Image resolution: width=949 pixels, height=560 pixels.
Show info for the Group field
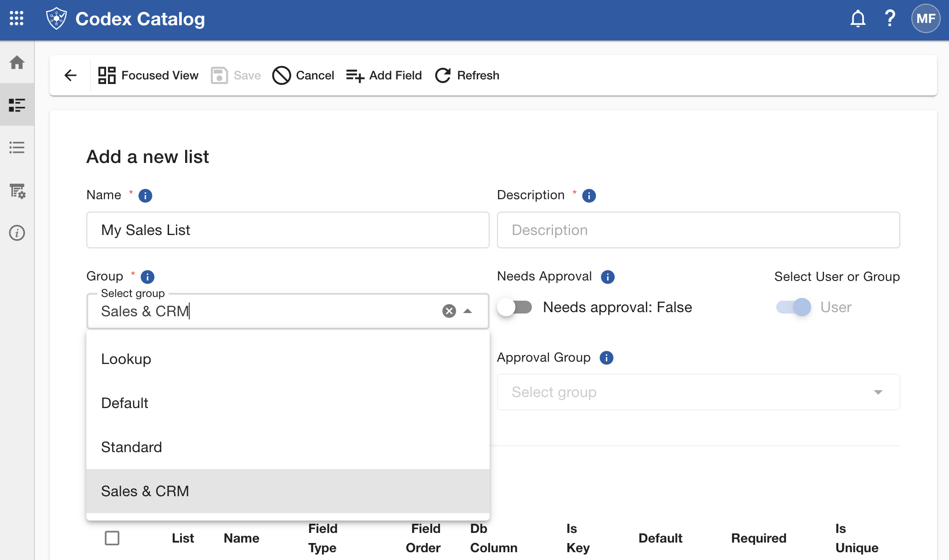(147, 277)
